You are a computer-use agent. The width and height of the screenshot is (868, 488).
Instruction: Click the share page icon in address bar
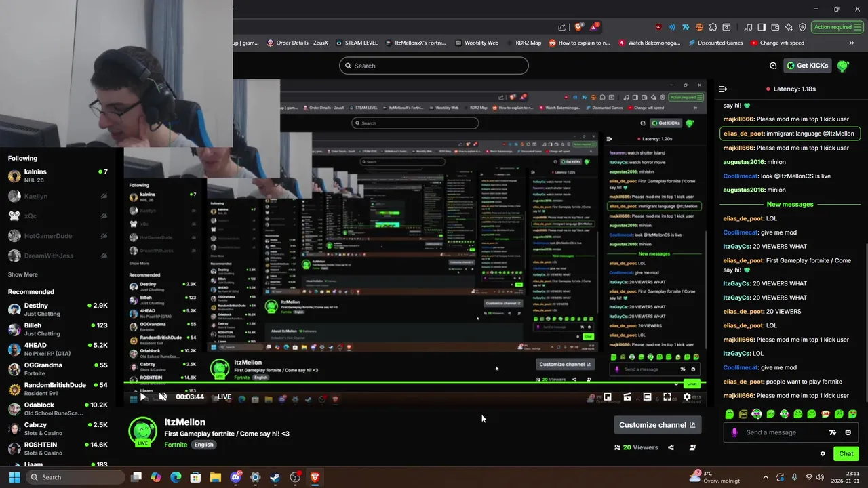tap(562, 27)
